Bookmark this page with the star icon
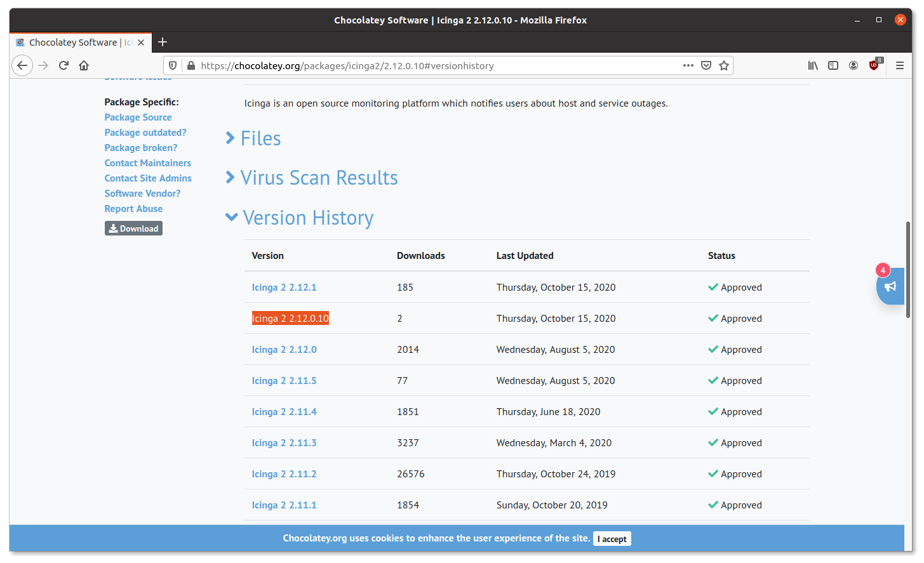This screenshot has width=924, height=563. 723,65
